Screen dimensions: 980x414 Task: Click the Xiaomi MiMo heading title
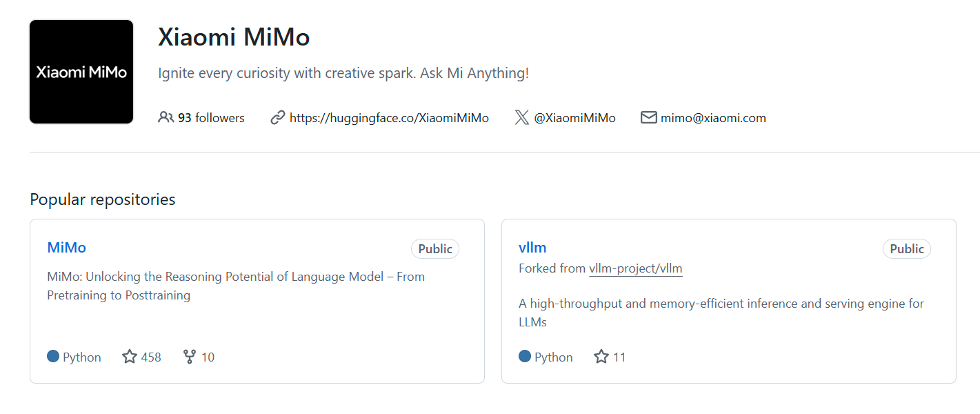[234, 37]
